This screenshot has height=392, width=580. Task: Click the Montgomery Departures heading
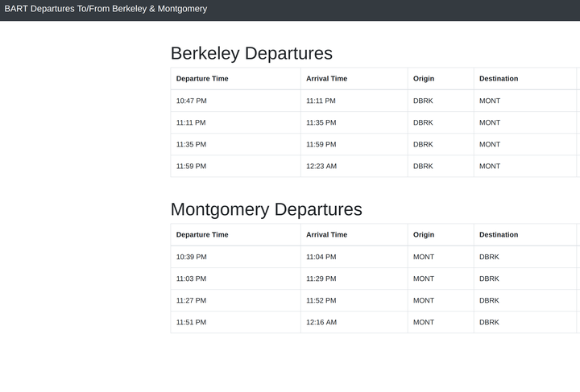click(266, 209)
